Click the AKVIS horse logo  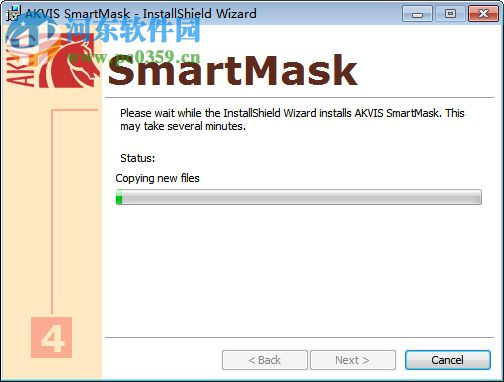[x=68, y=62]
